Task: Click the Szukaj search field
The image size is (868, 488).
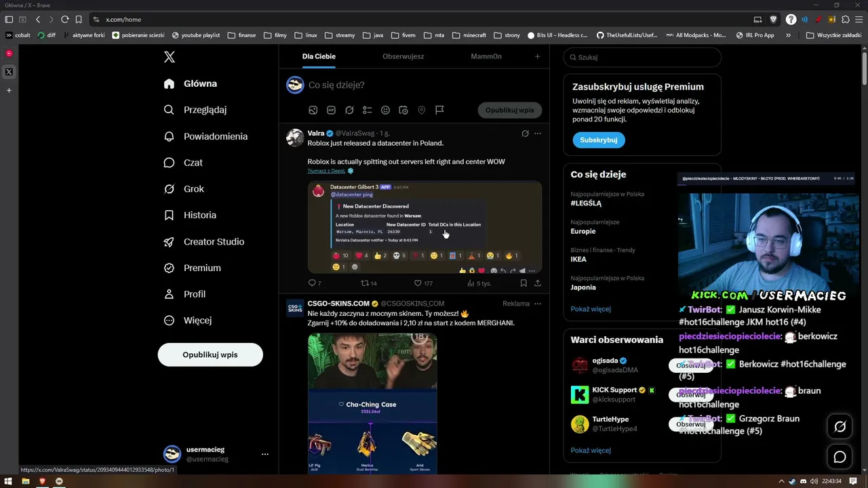Action: pyautogui.click(x=642, y=58)
